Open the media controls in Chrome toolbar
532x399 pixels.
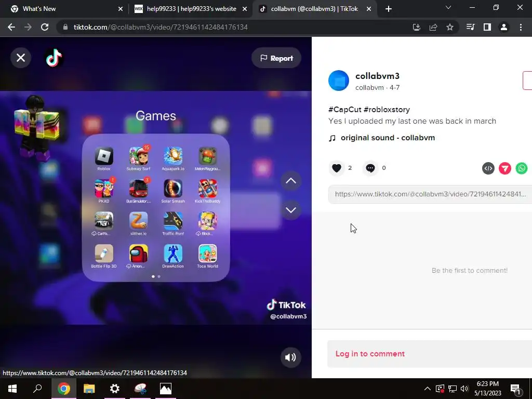point(470,27)
